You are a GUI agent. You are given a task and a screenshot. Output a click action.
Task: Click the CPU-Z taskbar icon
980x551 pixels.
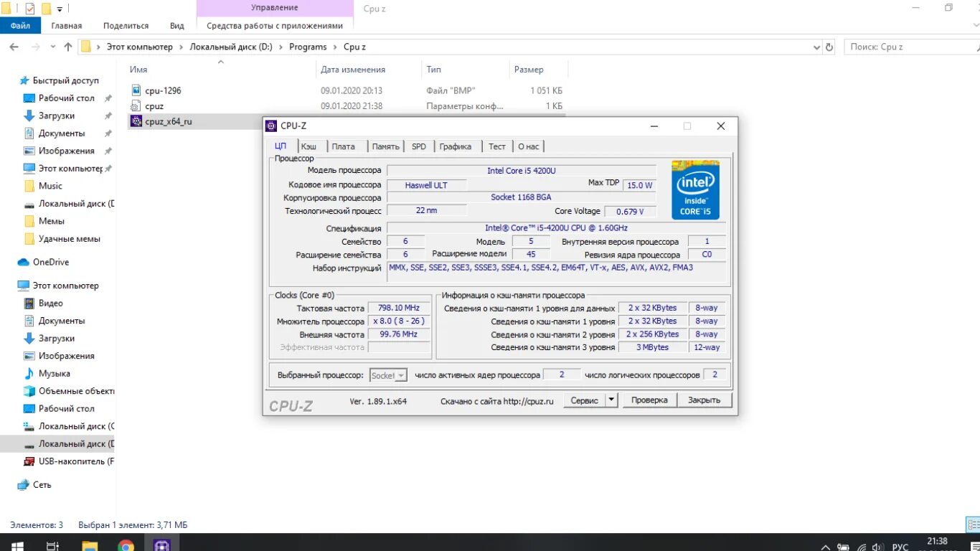(x=161, y=544)
